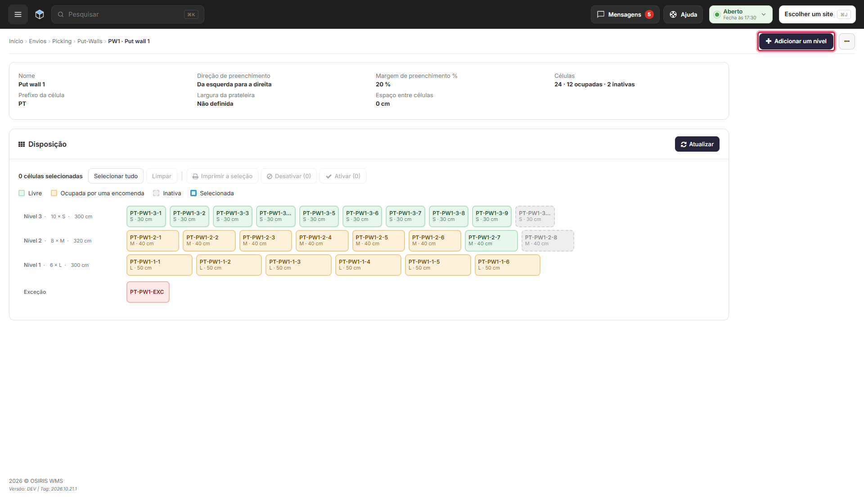Screen dimensions: 864x504
Task: Go to Início breadcrumb
Action: 16,41
